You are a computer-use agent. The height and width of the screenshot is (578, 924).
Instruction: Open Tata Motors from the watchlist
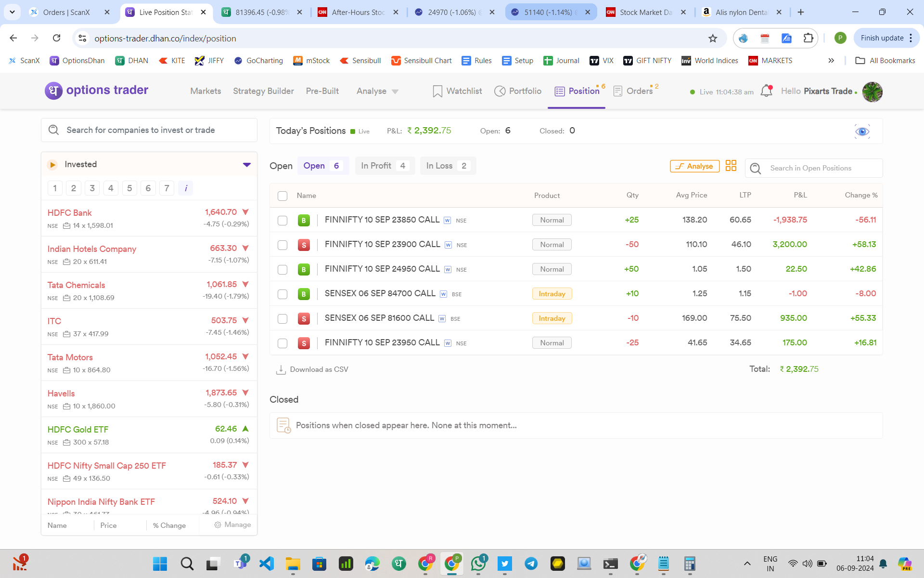[149, 363]
